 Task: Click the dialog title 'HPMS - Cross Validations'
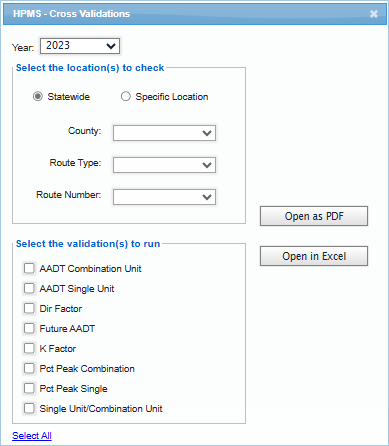(x=71, y=14)
